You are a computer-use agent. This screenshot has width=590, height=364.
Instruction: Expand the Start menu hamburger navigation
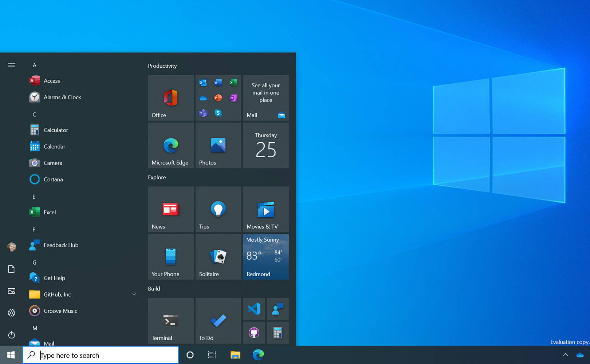[12, 65]
